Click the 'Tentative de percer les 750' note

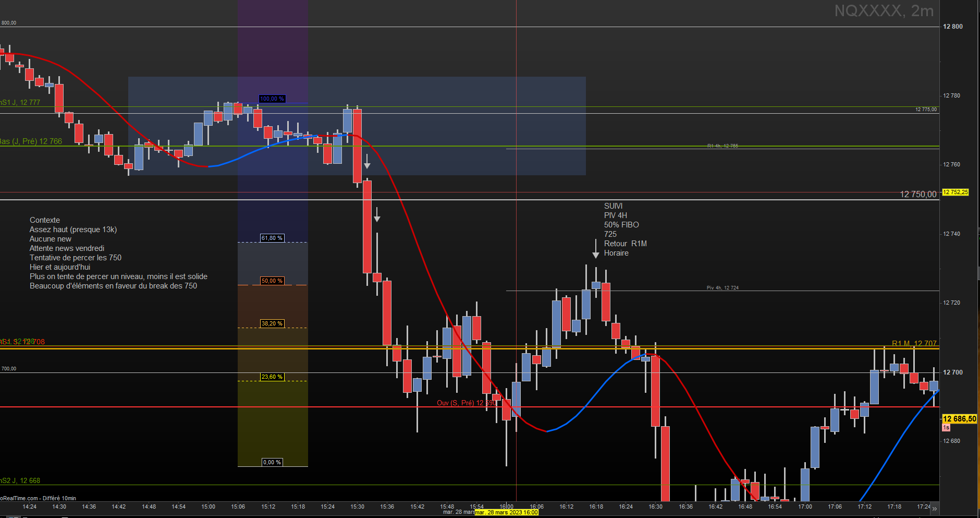point(76,258)
